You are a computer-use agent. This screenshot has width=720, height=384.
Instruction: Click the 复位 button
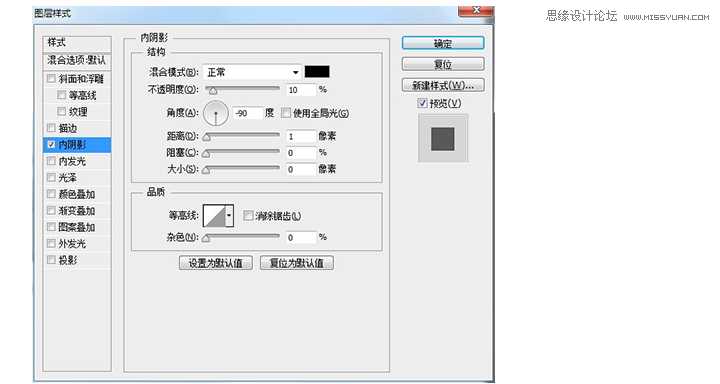point(443,64)
